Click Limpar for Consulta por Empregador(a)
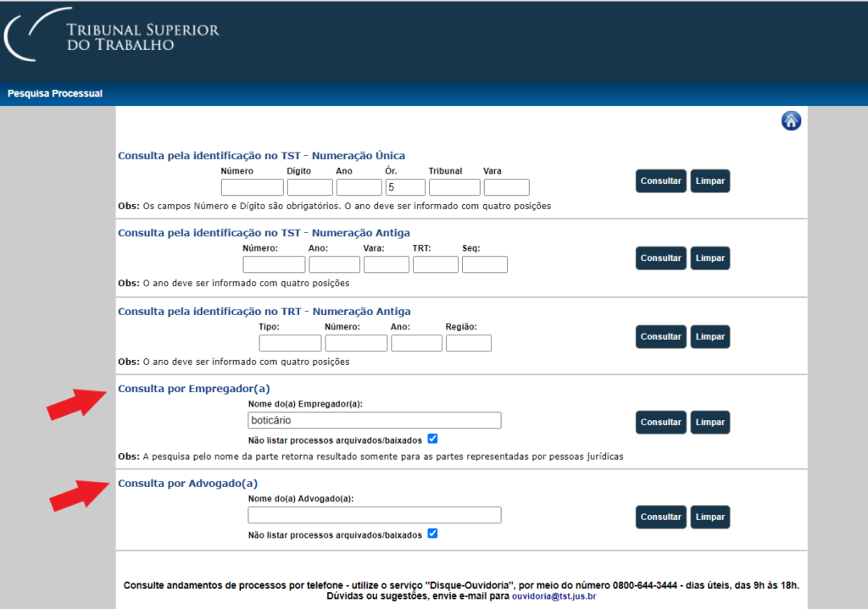The height and width of the screenshot is (609, 868). coord(710,422)
